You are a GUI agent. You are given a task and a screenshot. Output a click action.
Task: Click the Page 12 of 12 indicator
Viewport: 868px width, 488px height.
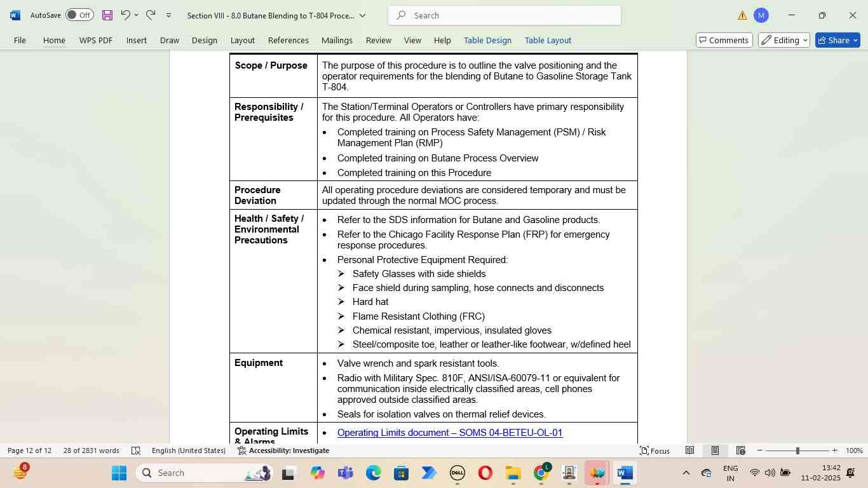[x=30, y=451]
